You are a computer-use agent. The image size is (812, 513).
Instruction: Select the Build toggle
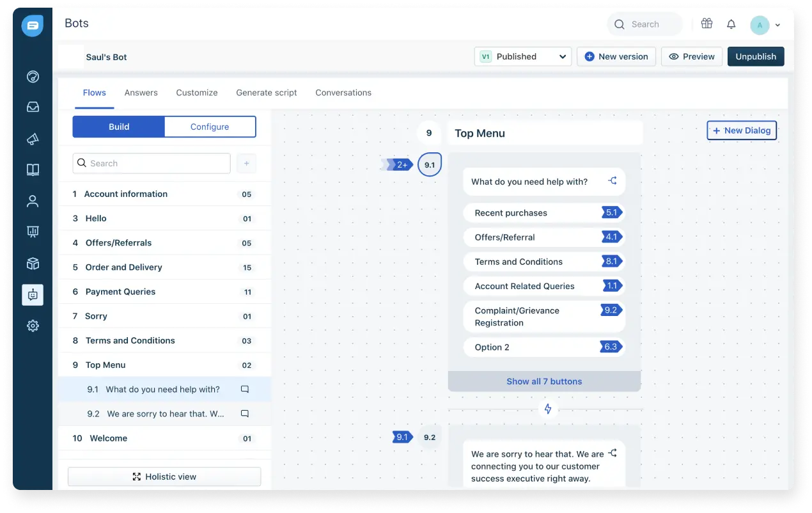119,127
